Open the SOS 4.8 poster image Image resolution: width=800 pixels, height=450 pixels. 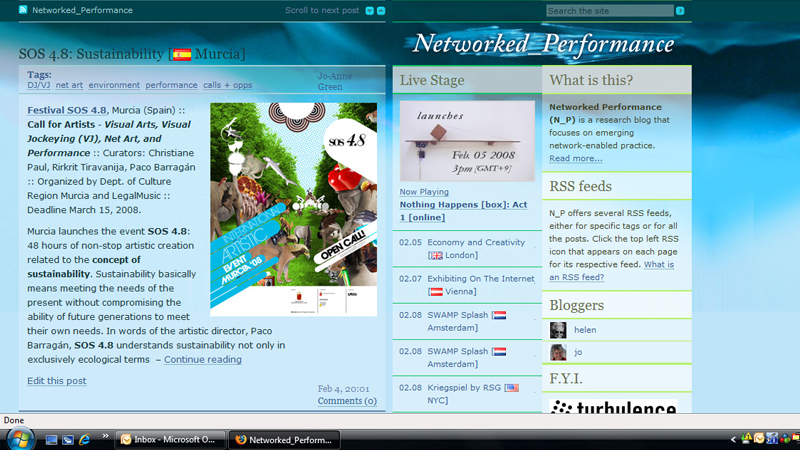(293, 209)
